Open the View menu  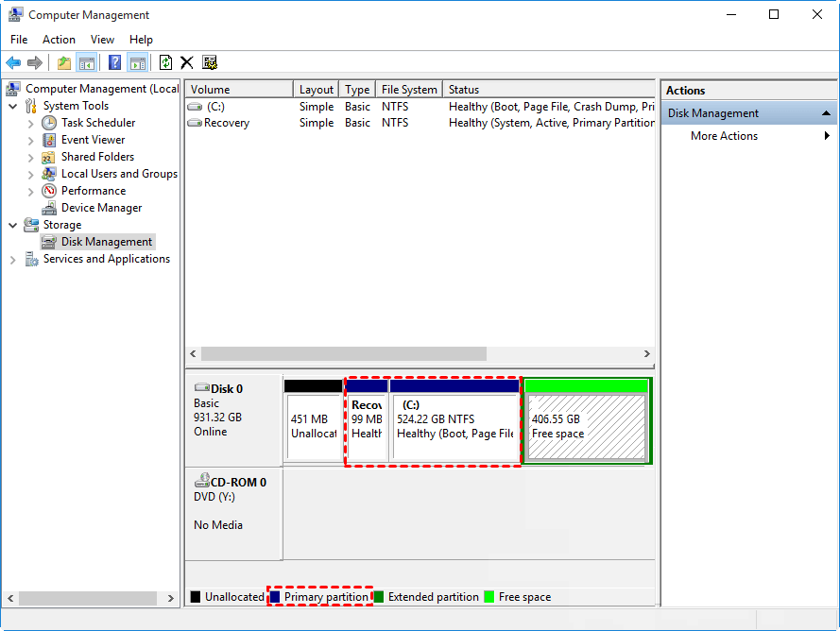pos(102,40)
